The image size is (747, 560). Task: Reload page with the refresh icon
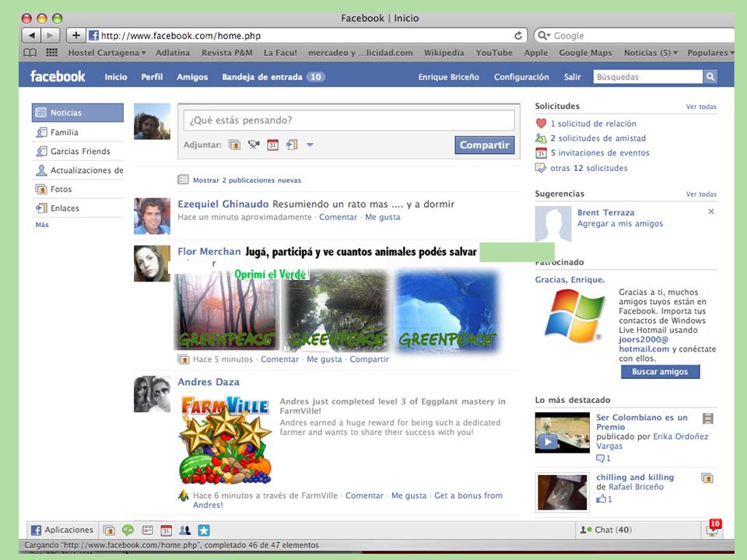[518, 35]
